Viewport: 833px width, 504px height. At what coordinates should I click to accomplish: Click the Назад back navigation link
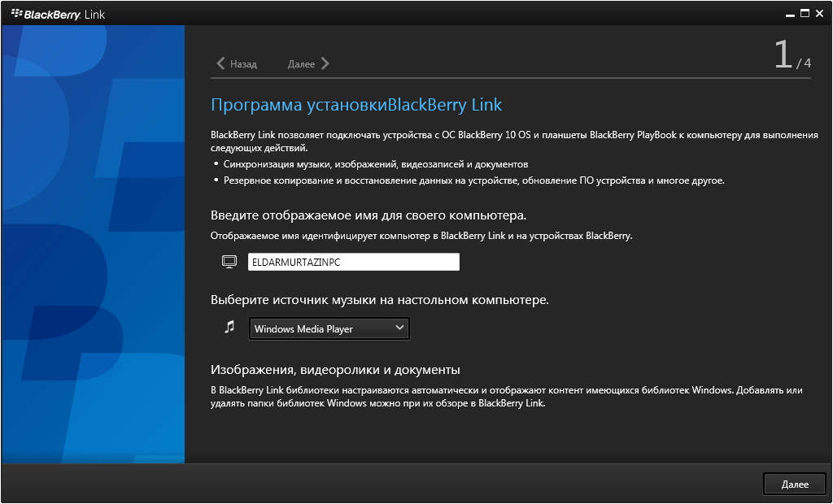pos(237,63)
